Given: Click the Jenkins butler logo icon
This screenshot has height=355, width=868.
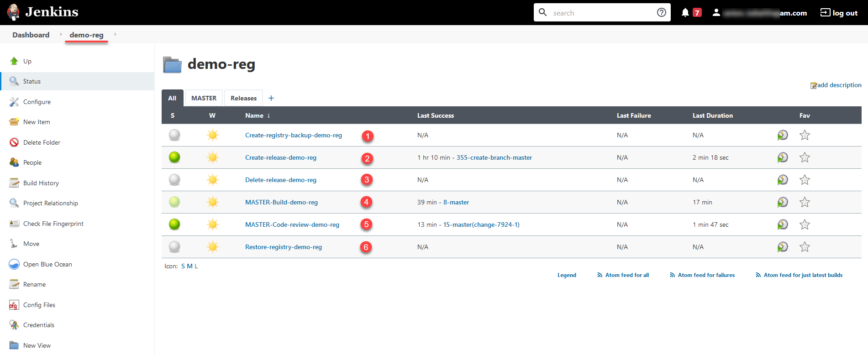Looking at the screenshot, I should click(14, 12).
